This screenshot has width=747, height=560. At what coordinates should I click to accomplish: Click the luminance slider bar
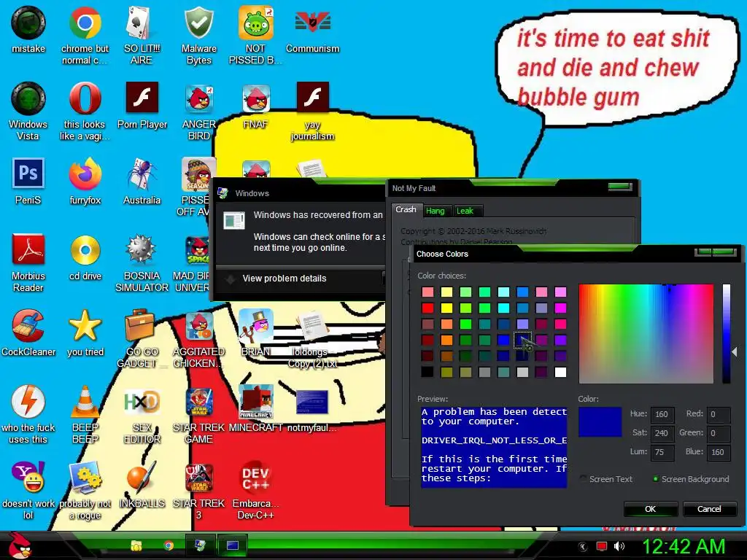point(727,333)
